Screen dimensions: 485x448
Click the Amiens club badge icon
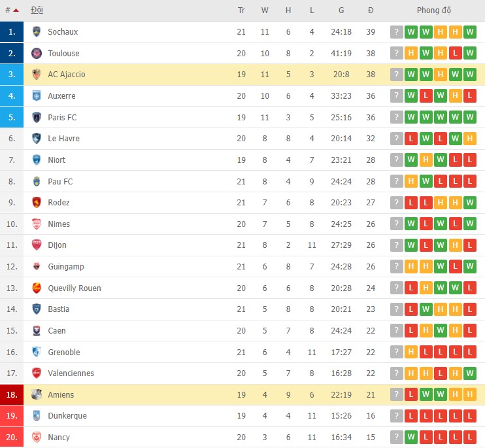[x=37, y=395]
